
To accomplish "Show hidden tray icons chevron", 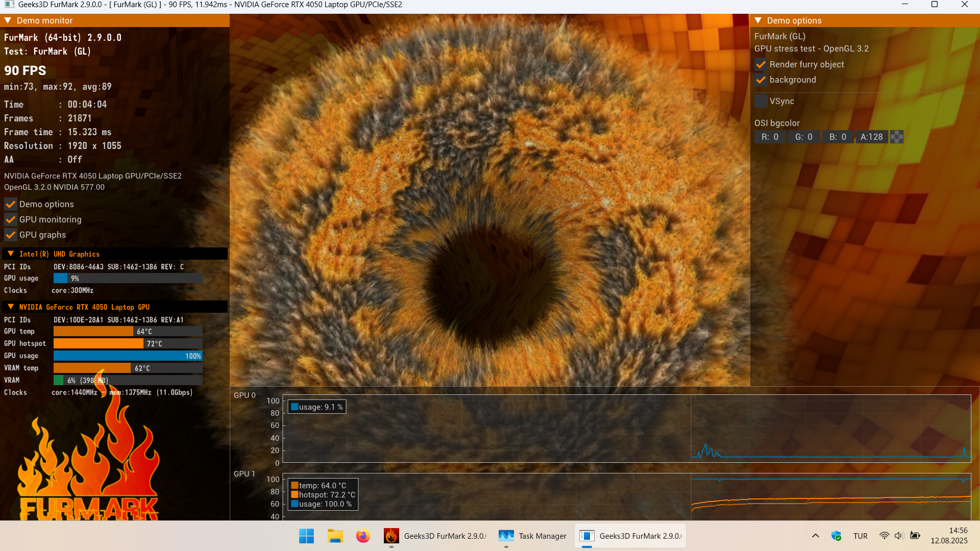I will click(816, 536).
